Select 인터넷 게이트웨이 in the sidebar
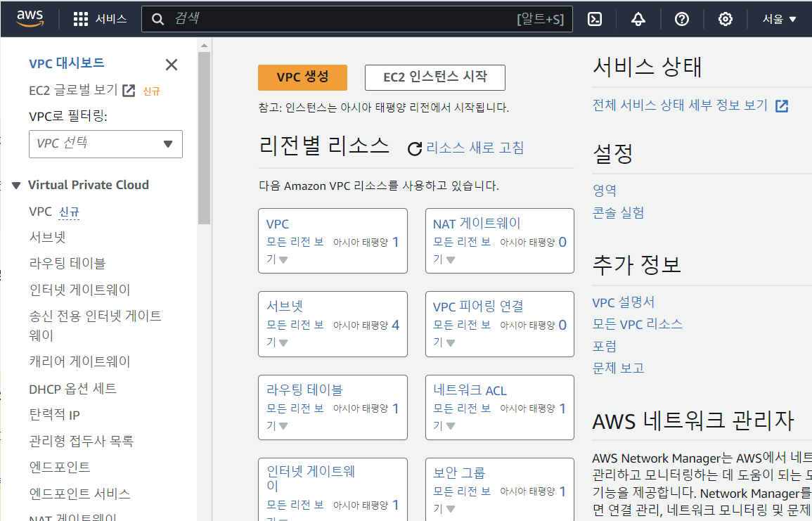812x521 pixels. [79, 290]
